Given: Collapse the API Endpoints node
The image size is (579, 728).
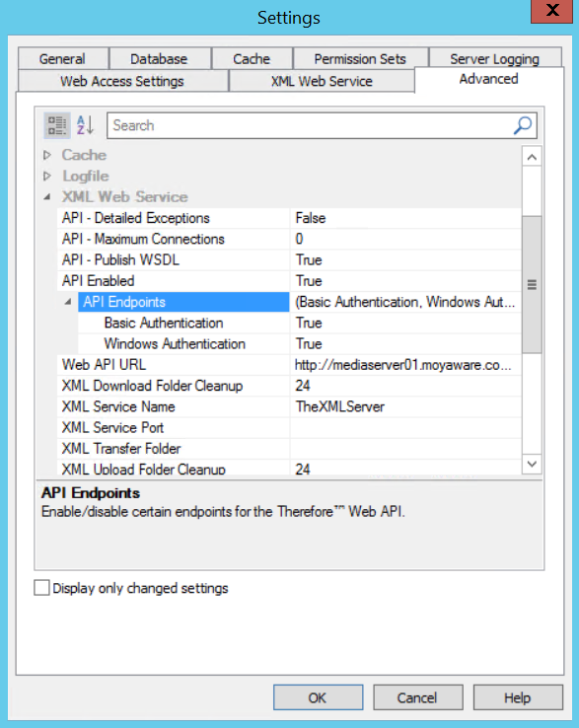Looking at the screenshot, I should (x=68, y=302).
